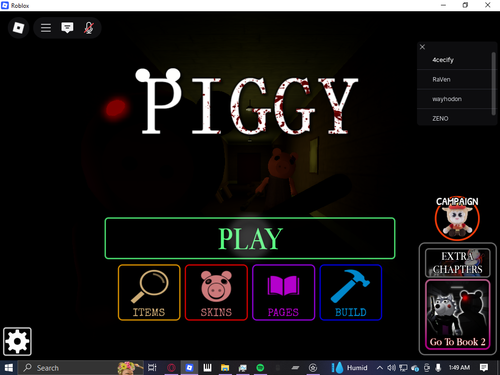Open the PAGES book menu
500x375 pixels.
click(284, 292)
